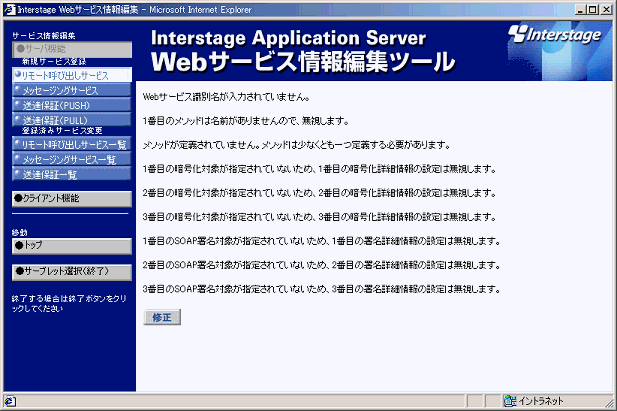Screen dimensions: 617x411
Task: Click the イントラネット status bar text
Action: (541, 401)
